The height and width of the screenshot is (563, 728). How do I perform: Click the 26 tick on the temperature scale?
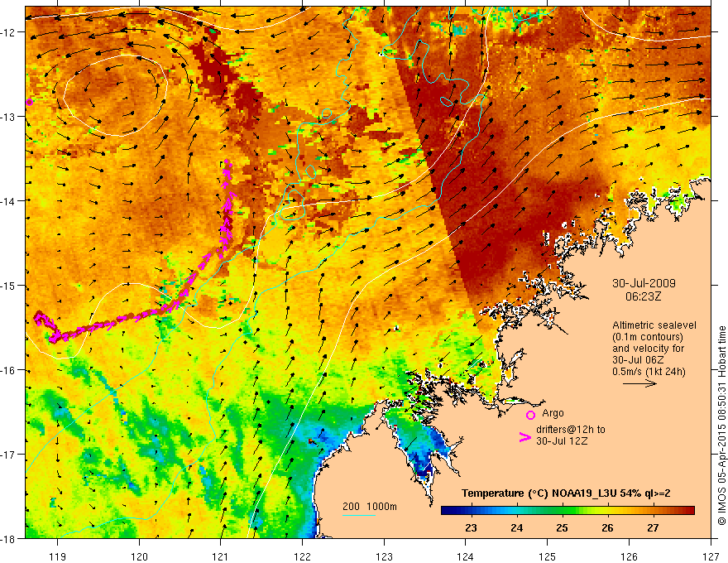[607, 527]
